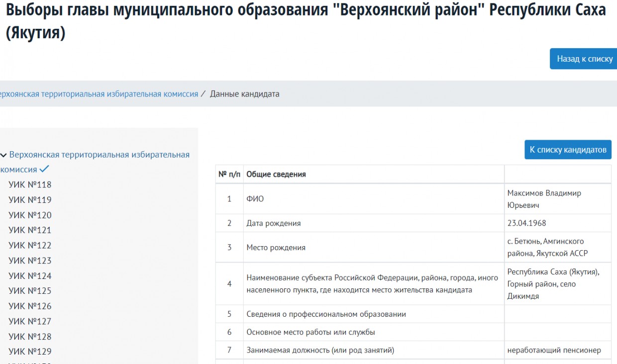Click the candidate name Максимов Владимир Юрьевич cell
The height and width of the screenshot is (364, 617).
[544, 199]
